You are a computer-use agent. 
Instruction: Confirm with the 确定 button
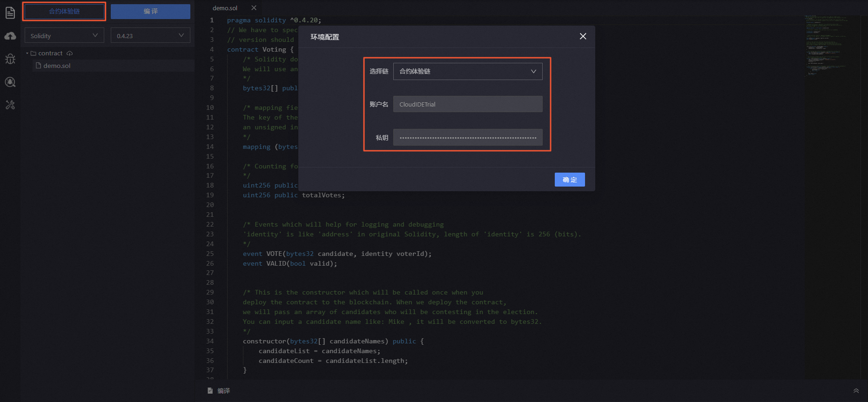click(x=570, y=180)
